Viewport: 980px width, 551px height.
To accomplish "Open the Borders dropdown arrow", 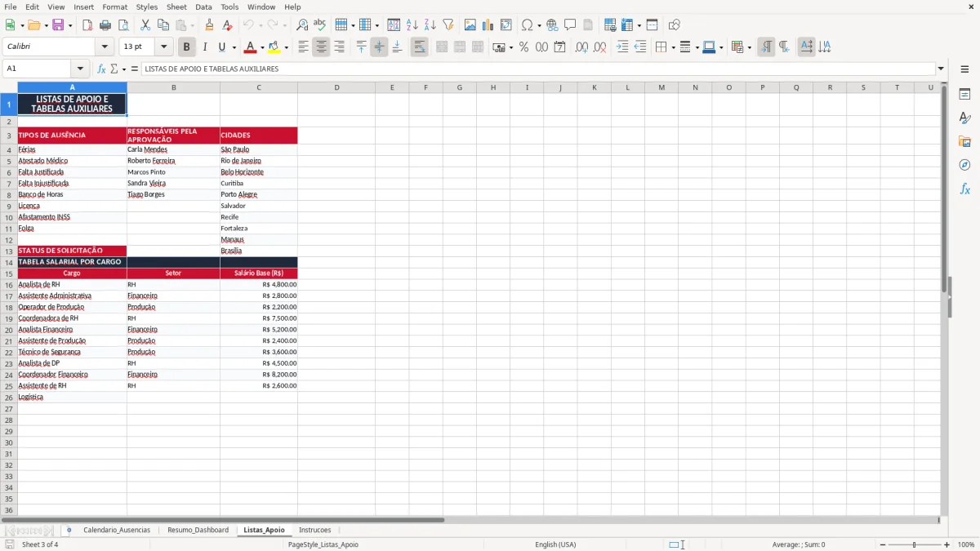I will 675,47.
